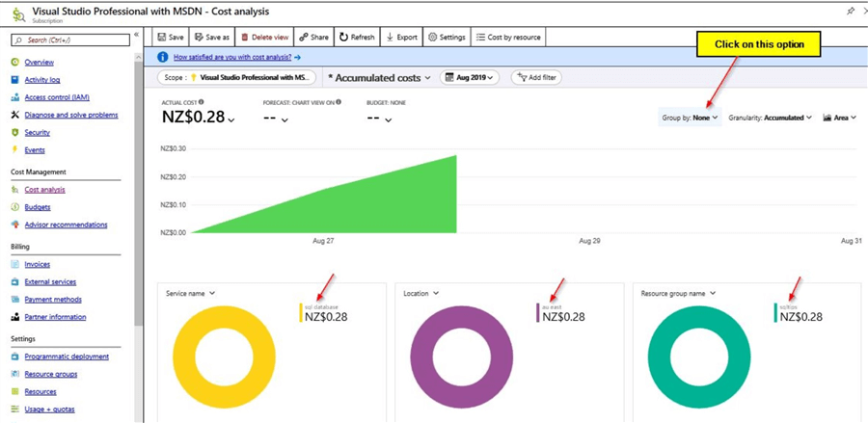The height and width of the screenshot is (423, 868).
Task: Click the Payment methods icon
Action: click(x=14, y=299)
